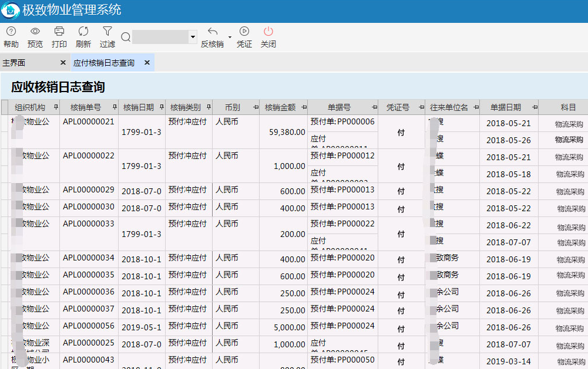The image size is (588, 369).
Task: Click the 反核销 undo arrow icon
Action: (x=213, y=31)
